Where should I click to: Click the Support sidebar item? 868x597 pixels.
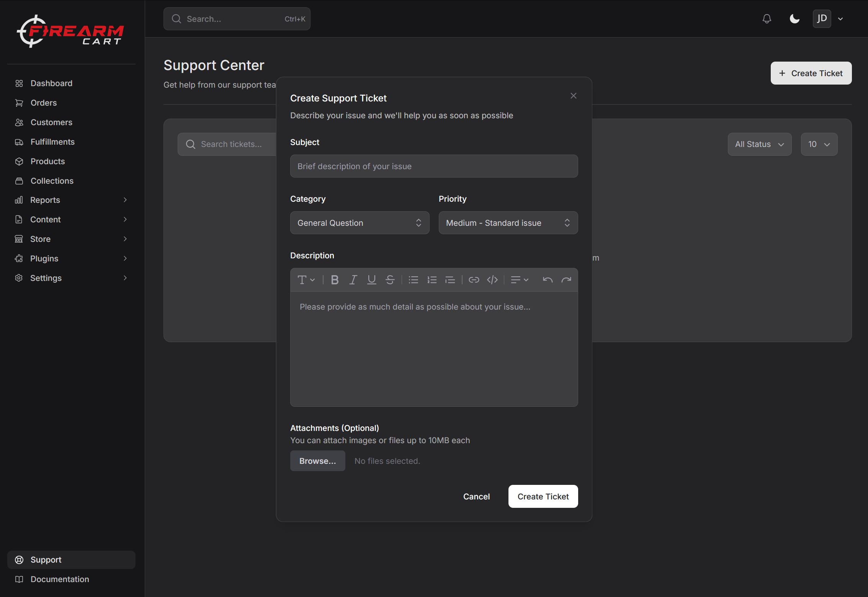click(71, 560)
